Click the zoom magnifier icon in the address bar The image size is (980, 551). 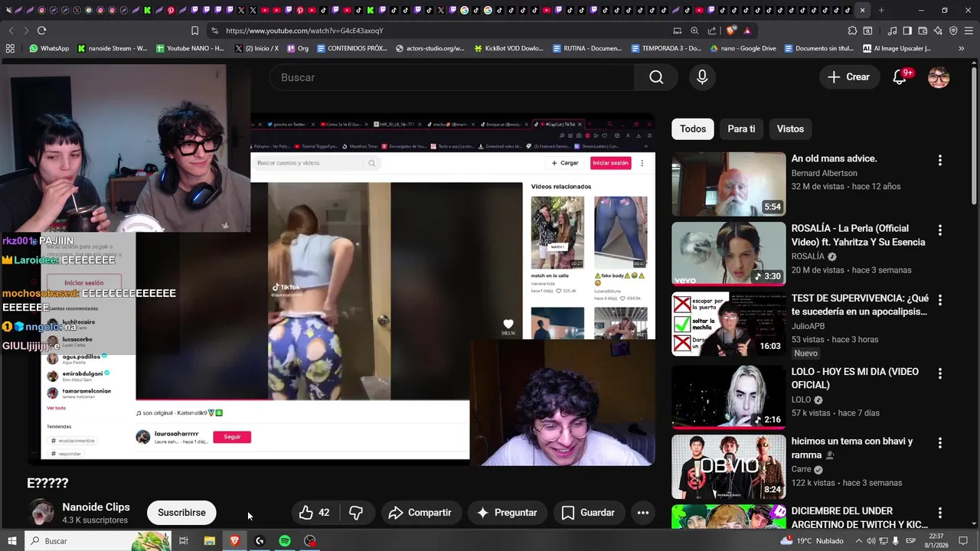click(x=694, y=31)
